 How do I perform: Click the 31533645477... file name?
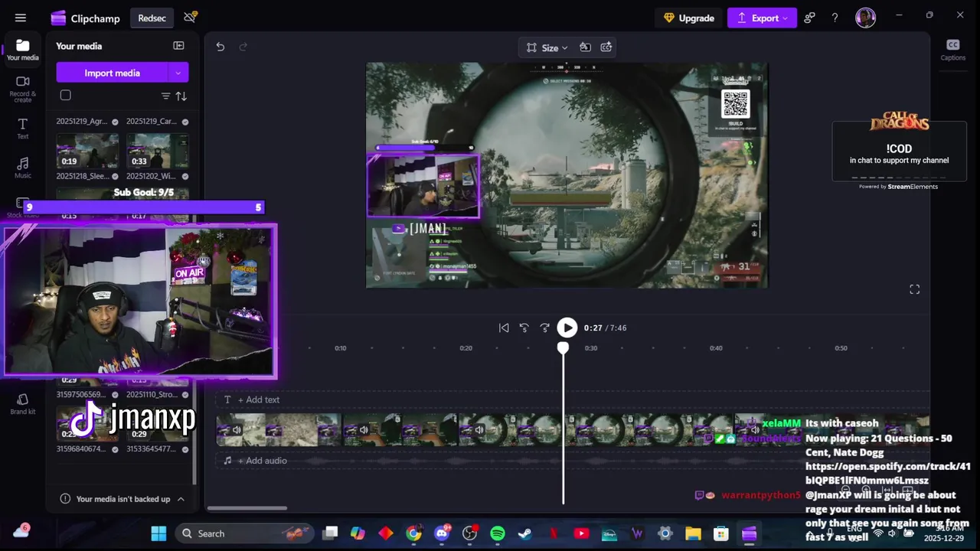151,449
